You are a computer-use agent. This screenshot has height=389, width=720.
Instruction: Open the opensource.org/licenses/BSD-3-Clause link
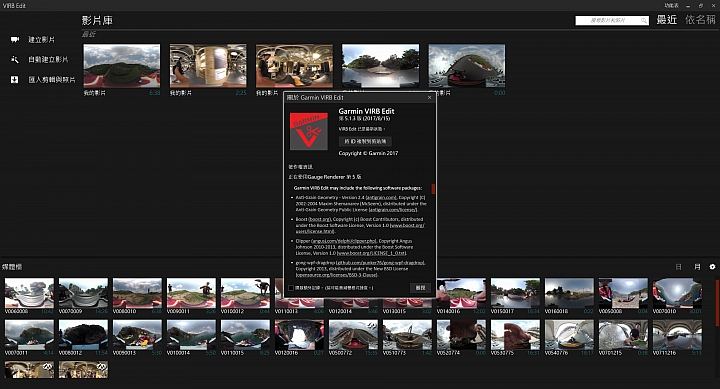coord(337,275)
